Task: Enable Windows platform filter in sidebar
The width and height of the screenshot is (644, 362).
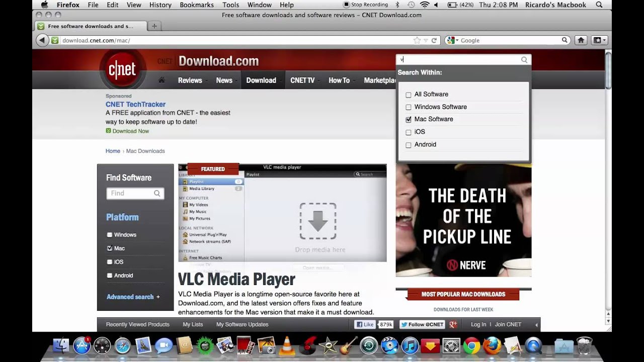Action: pyautogui.click(x=110, y=235)
